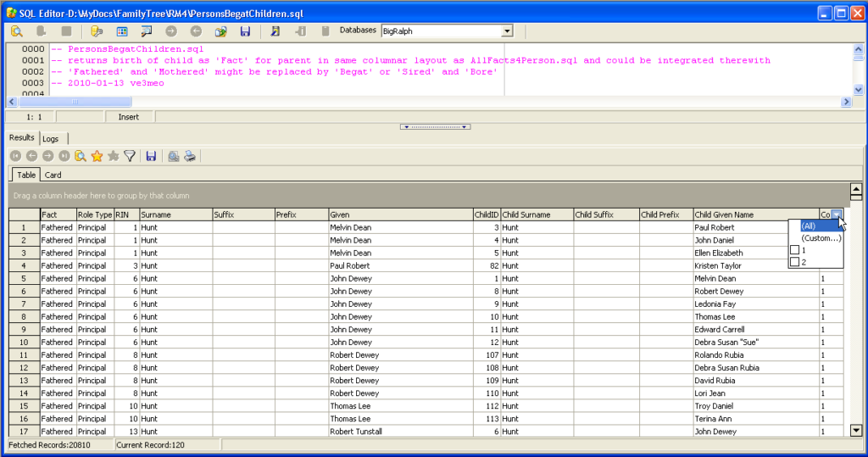Click the yellow star bookmark icon

coord(97,156)
